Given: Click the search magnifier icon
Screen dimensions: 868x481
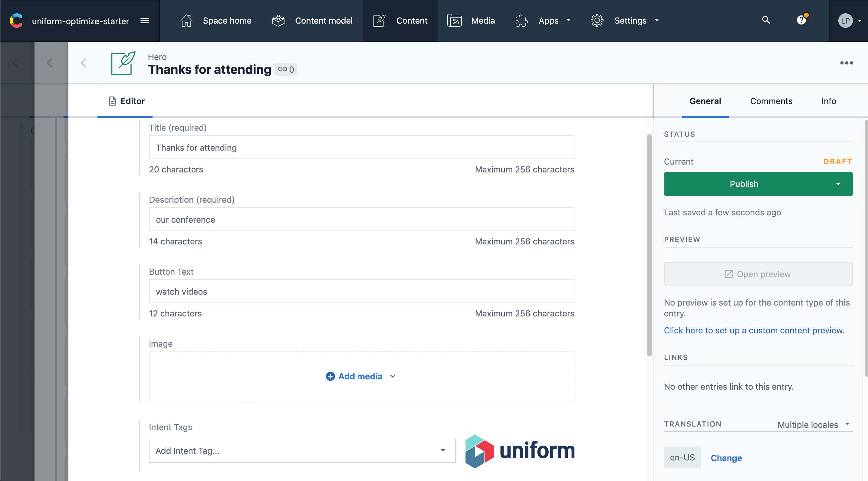Looking at the screenshot, I should [766, 20].
